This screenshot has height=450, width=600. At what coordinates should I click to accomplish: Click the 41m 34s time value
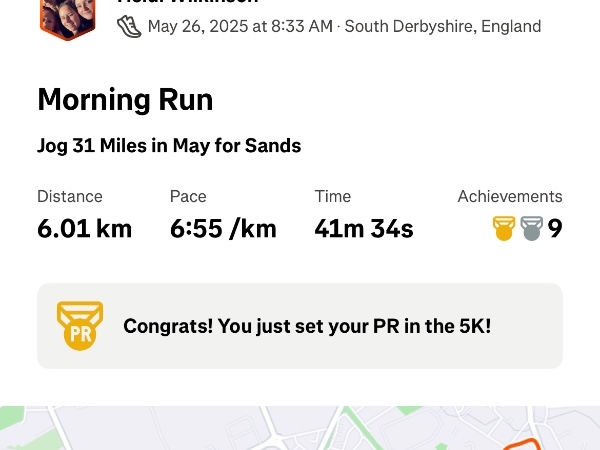[363, 229]
